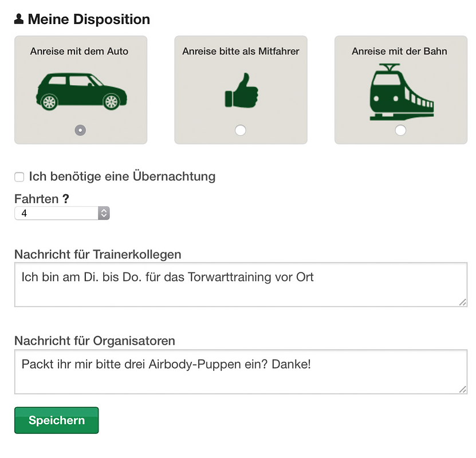This screenshot has height=458, width=476.
Task: Click the green car icon
Action: [x=81, y=91]
